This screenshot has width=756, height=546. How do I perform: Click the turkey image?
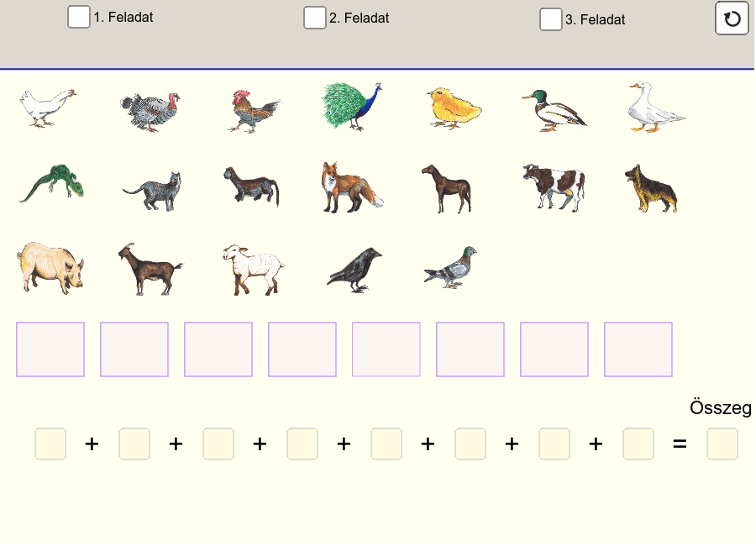tap(150, 112)
